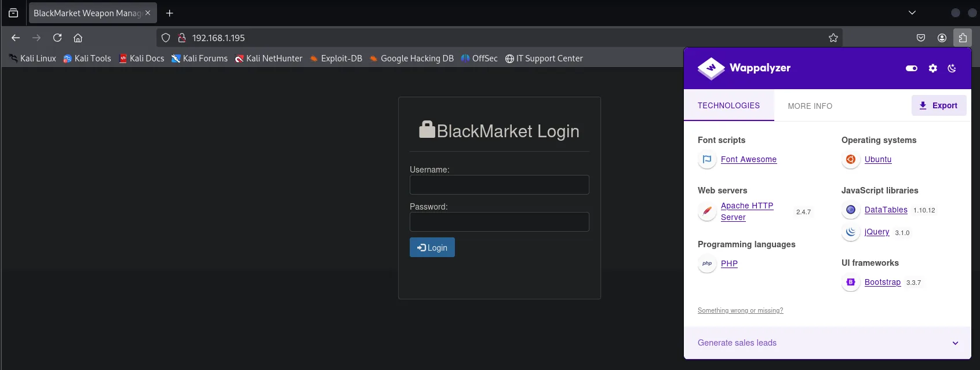Viewport: 980px width, 370px height.
Task: Click the Ubuntu logo icon
Action: click(x=851, y=159)
